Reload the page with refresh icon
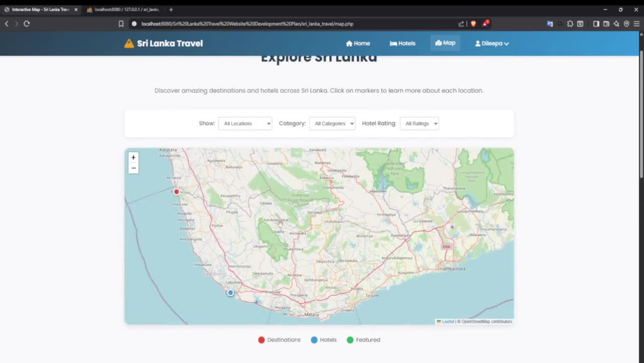This screenshot has width=644, height=363. tap(26, 24)
